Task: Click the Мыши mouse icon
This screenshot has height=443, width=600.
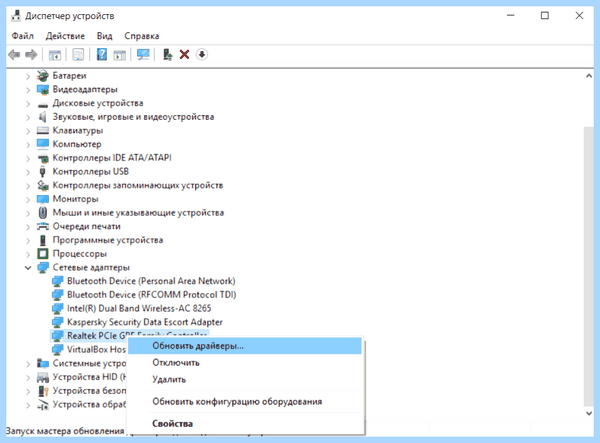Action: pyautogui.click(x=43, y=212)
